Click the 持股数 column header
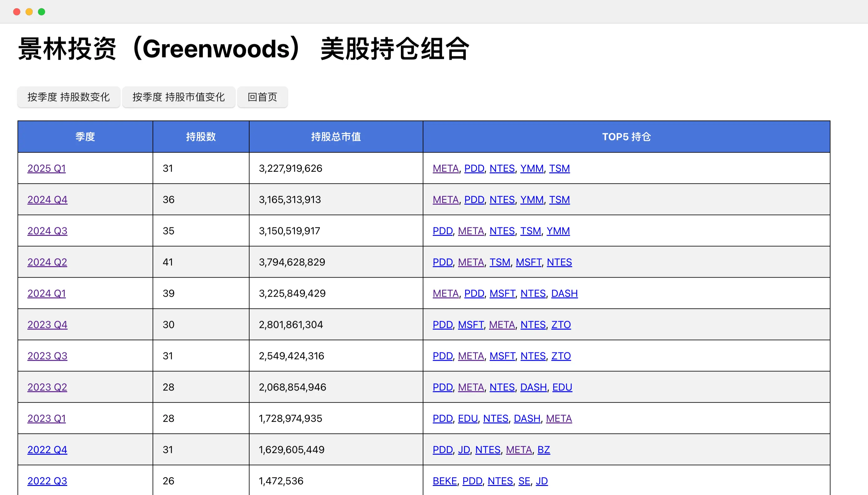The width and height of the screenshot is (868, 495). 201,137
